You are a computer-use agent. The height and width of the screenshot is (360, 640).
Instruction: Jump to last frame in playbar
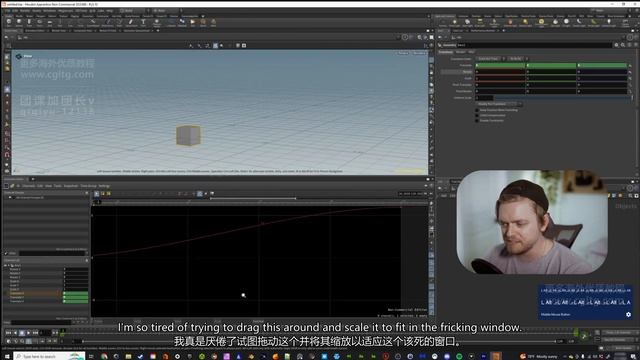[36, 333]
